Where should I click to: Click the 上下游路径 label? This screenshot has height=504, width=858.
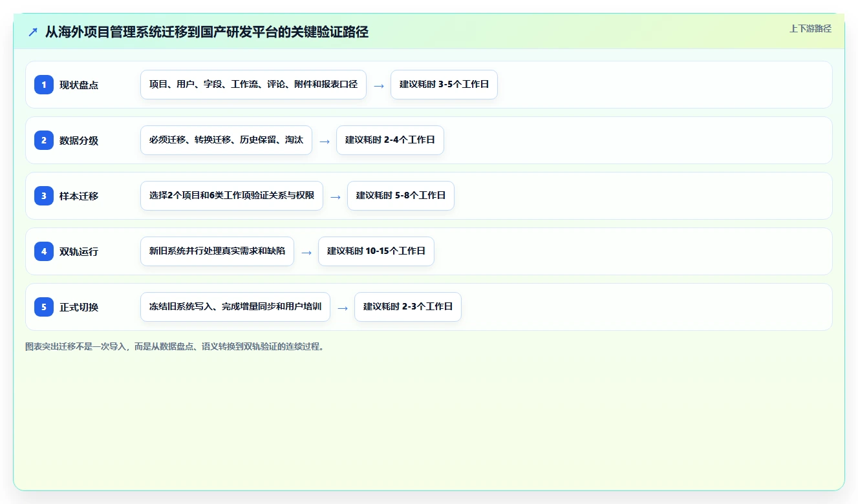pos(810,29)
